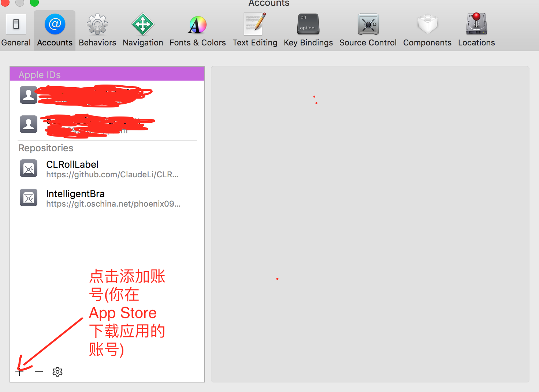Click the green zoom window button

34,2
